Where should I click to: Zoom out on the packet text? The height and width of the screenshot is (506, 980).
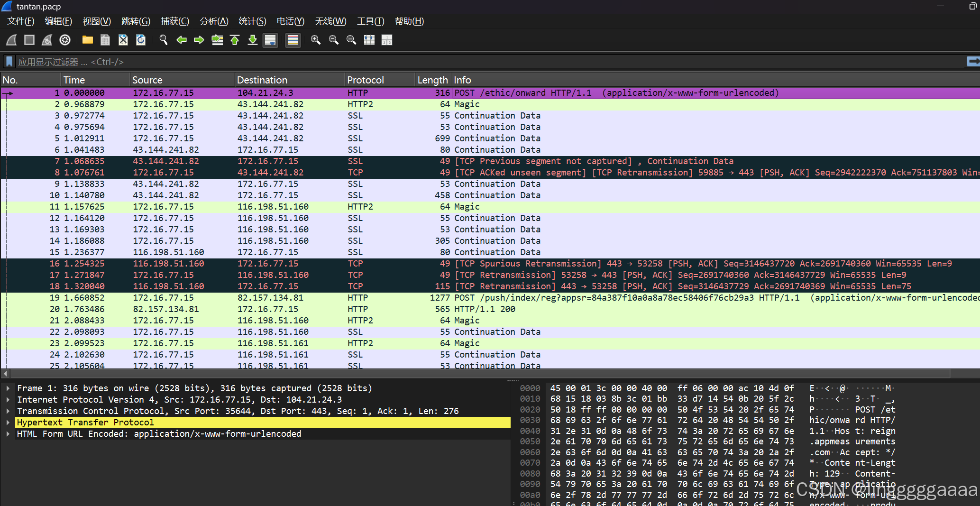(334, 40)
